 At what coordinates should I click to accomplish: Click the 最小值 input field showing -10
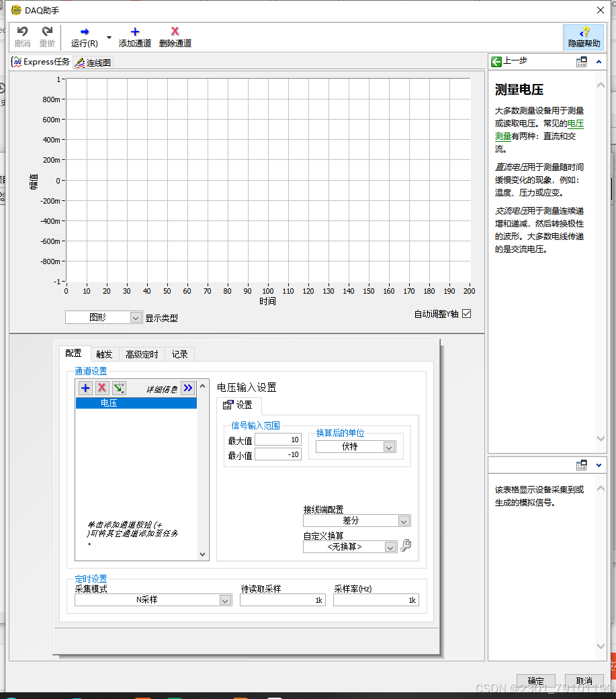(x=279, y=454)
